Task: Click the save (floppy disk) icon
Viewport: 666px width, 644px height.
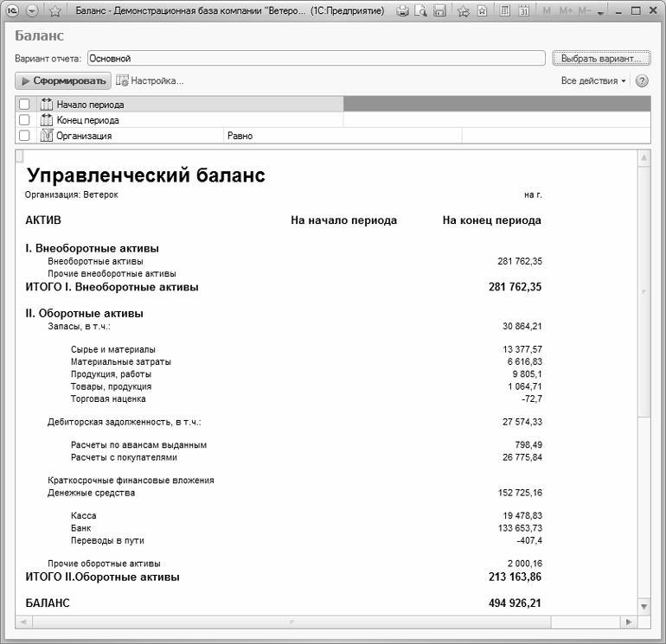Action: [x=439, y=11]
